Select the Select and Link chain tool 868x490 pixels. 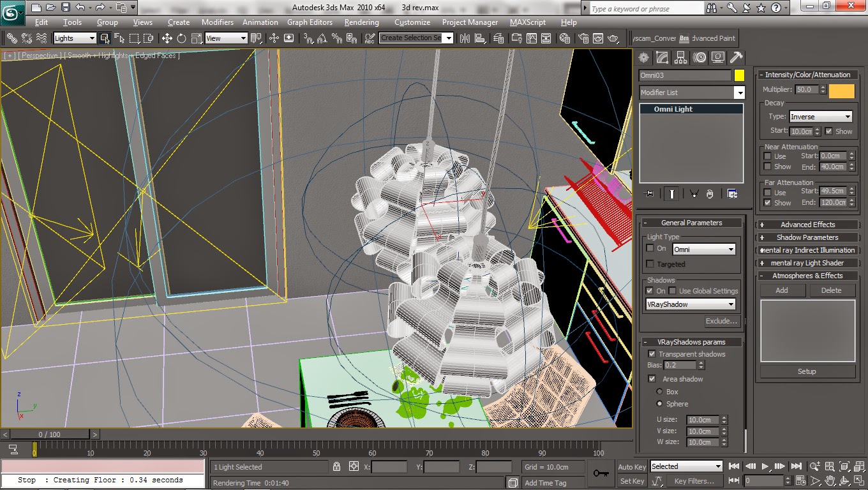click(11, 38)
